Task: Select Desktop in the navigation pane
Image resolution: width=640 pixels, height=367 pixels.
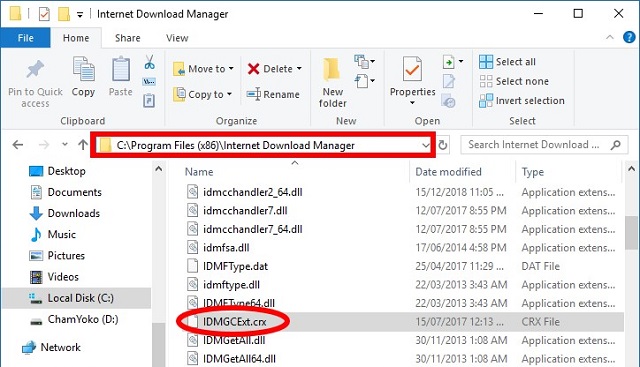Action: [x=57, y=171]
